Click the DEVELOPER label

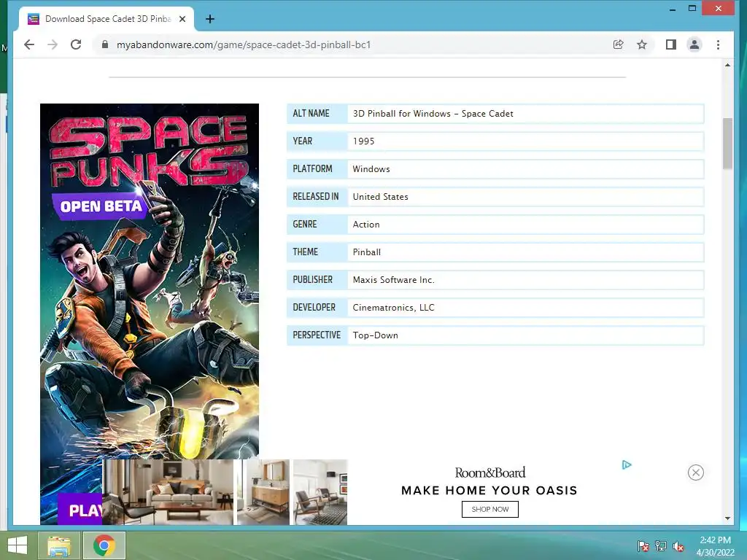tap(314, 307)
